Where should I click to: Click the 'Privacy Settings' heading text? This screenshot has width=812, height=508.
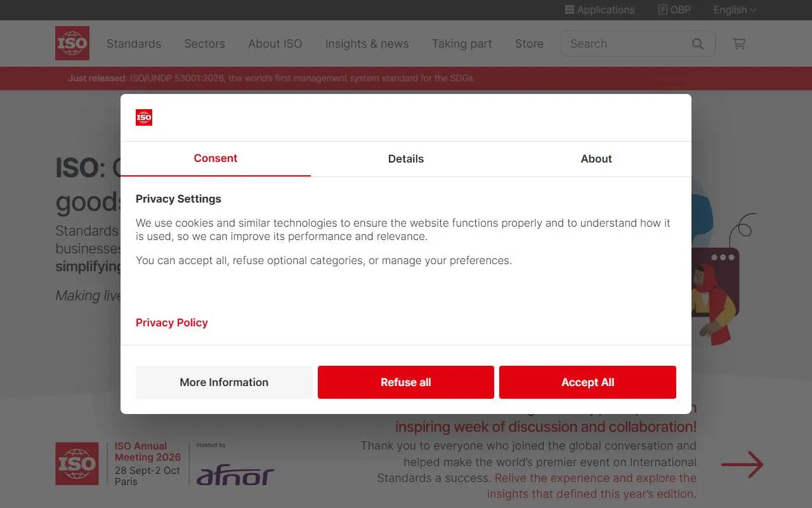click(x=178, y=199)
